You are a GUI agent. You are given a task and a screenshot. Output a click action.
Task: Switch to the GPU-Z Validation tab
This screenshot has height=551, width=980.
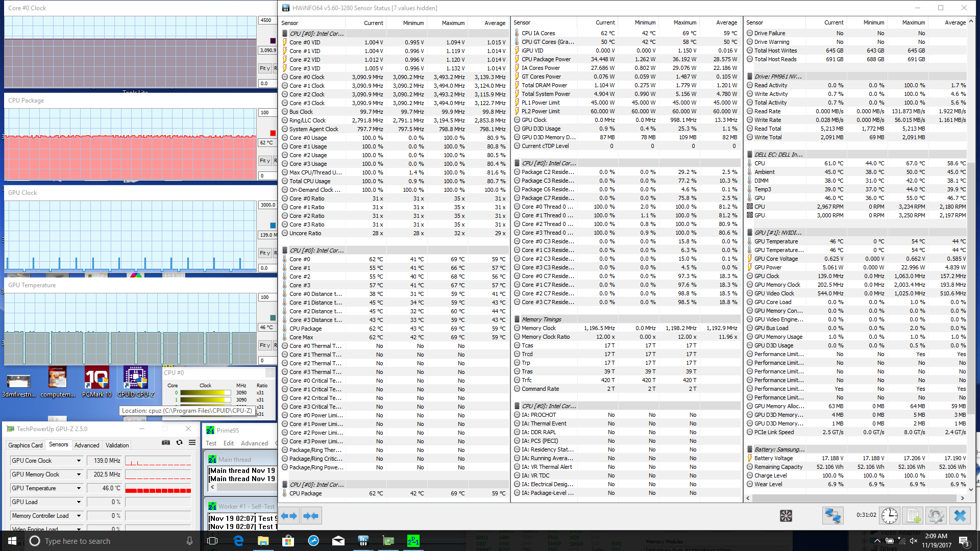click(x=117, y=445)
